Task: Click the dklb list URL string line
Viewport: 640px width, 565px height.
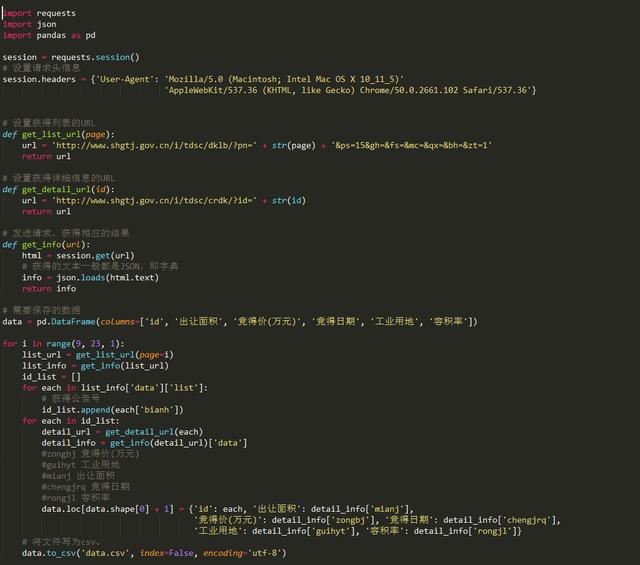Action: click(257, 145)
